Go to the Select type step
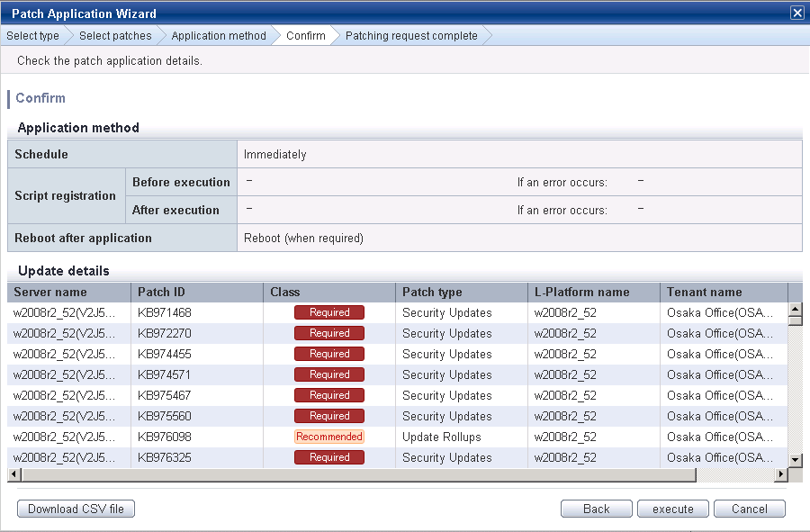Image resolution: width=810 pixels, height=532 pixels. (x=32, y=36)
